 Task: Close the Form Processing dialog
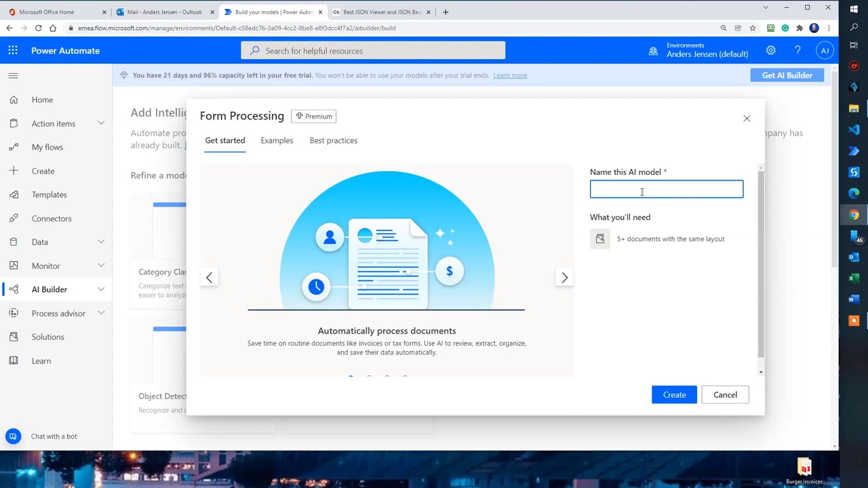tap(747, 119)
